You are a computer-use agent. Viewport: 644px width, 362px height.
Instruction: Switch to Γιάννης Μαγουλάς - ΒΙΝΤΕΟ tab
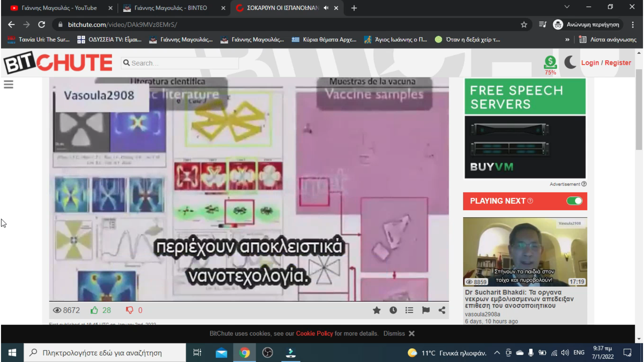tap(170, 8)
